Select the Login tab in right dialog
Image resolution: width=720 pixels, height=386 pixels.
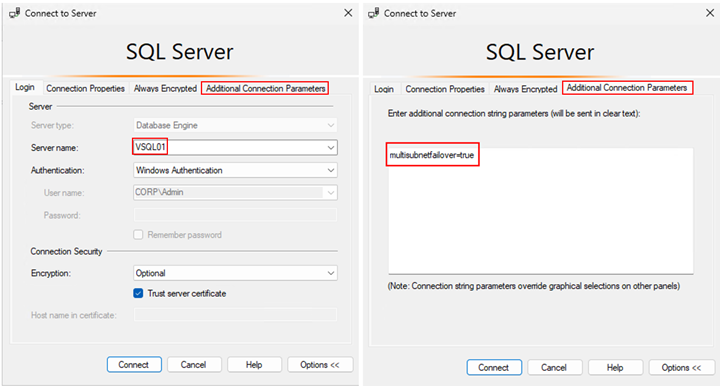[384, 89]
